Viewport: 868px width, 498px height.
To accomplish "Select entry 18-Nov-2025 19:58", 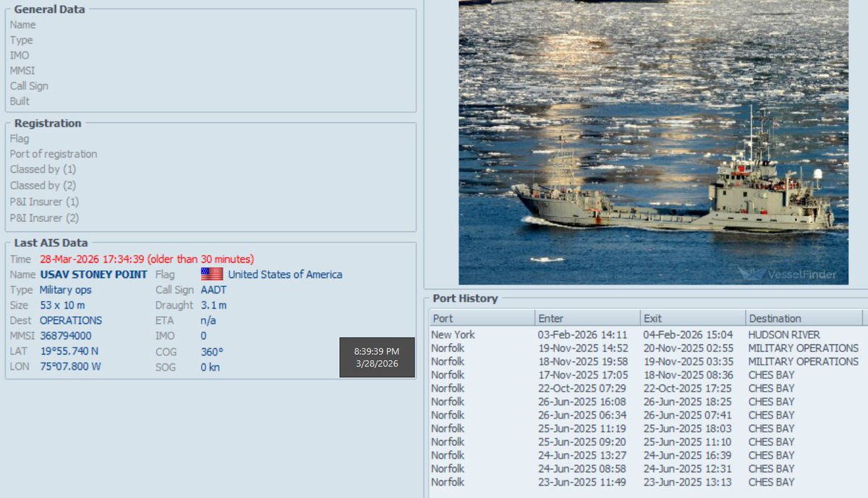I will 583,361.
